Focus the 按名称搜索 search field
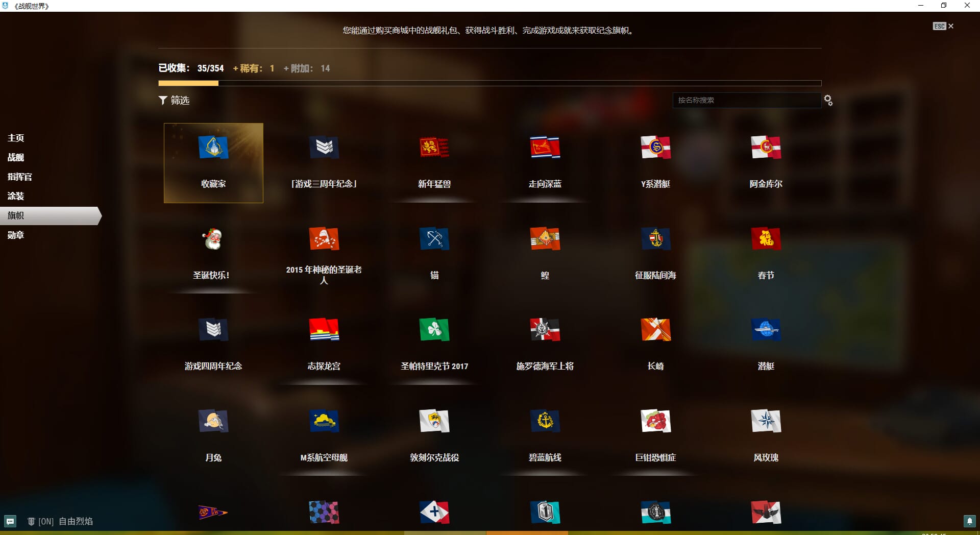 tap(746, 101)
